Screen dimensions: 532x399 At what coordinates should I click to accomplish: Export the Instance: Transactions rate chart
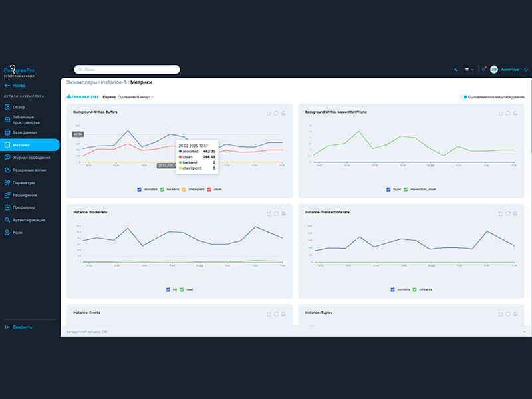tap(515, 213)
